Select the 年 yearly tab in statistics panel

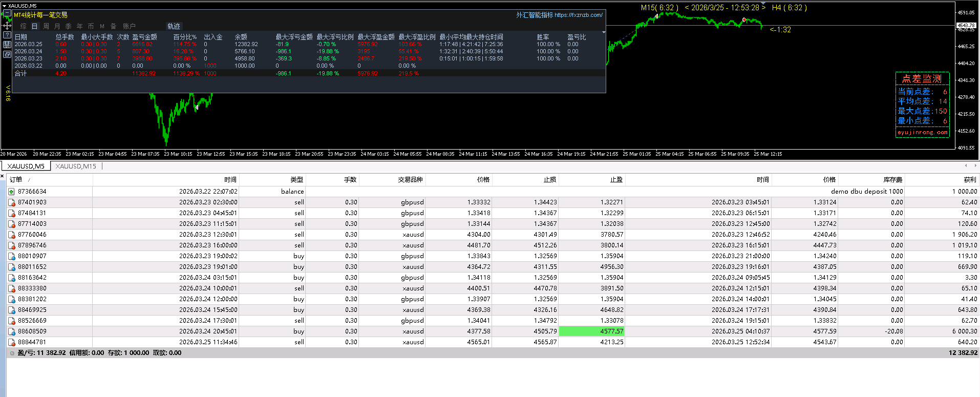(79, 26)
